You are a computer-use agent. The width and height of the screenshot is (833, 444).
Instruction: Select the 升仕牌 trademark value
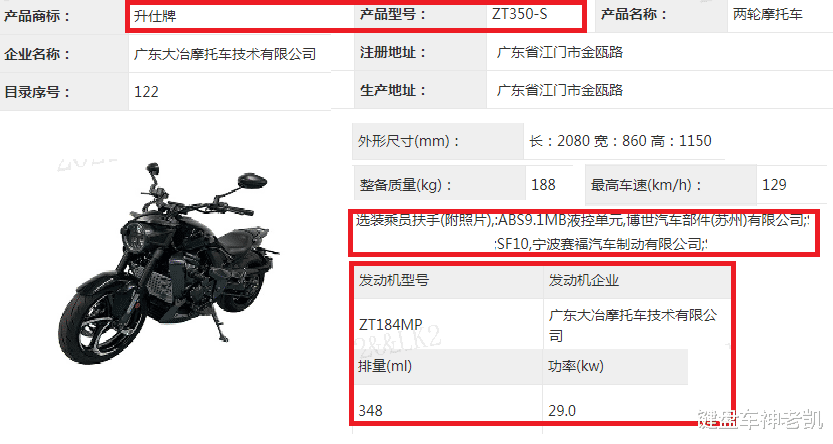(x=155, y=16)
